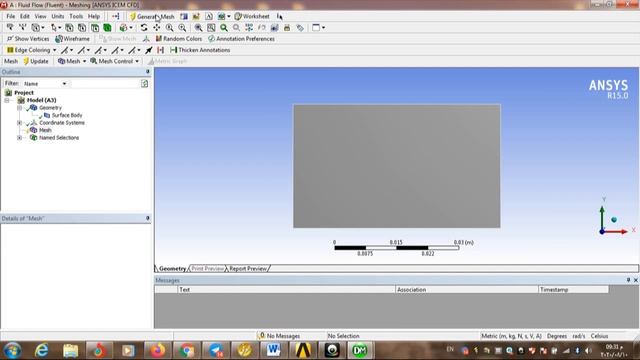Viewport: 640px width, 360px height.
Task: Switch to the Report Preview tab
Action: (x=248, y=269)
